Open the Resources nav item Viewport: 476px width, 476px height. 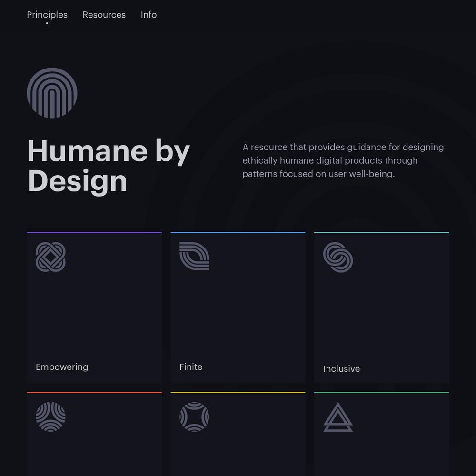104,15
